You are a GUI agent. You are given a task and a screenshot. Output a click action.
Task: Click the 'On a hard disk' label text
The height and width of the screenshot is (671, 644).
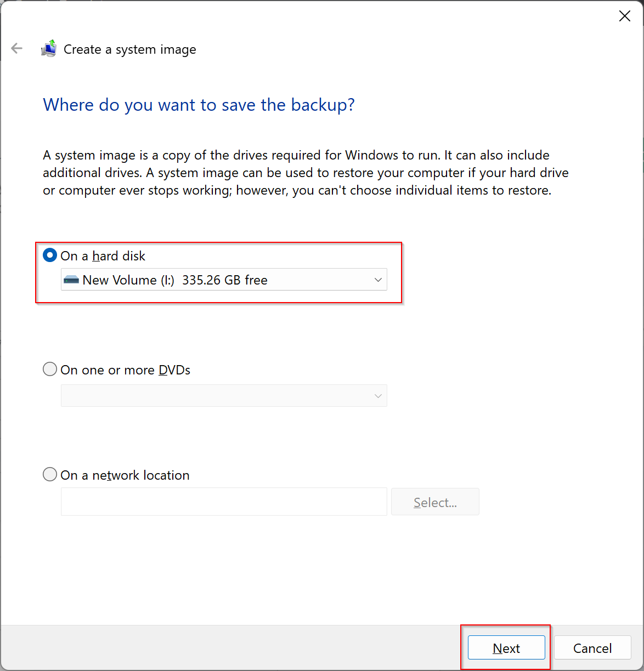(x=103, y=256)
